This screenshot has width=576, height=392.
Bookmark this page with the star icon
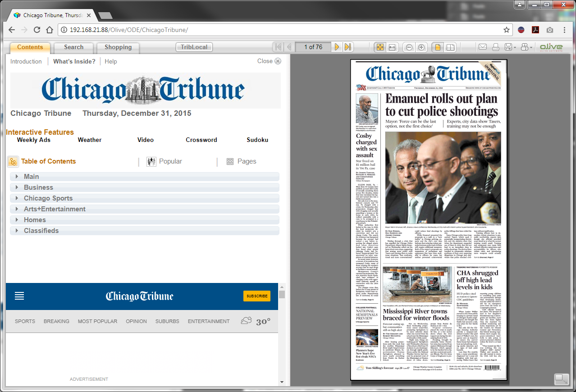pyautogui.click(x=507, y=30)
